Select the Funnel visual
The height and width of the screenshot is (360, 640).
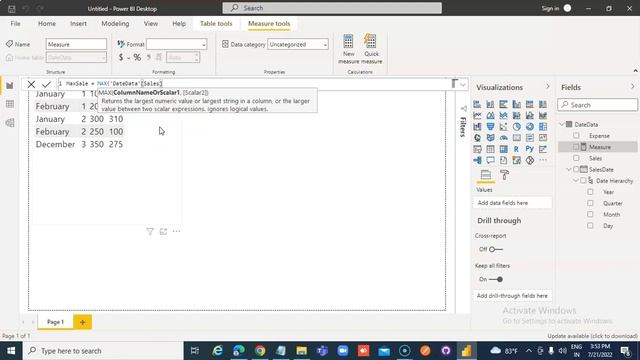[490, 127]
